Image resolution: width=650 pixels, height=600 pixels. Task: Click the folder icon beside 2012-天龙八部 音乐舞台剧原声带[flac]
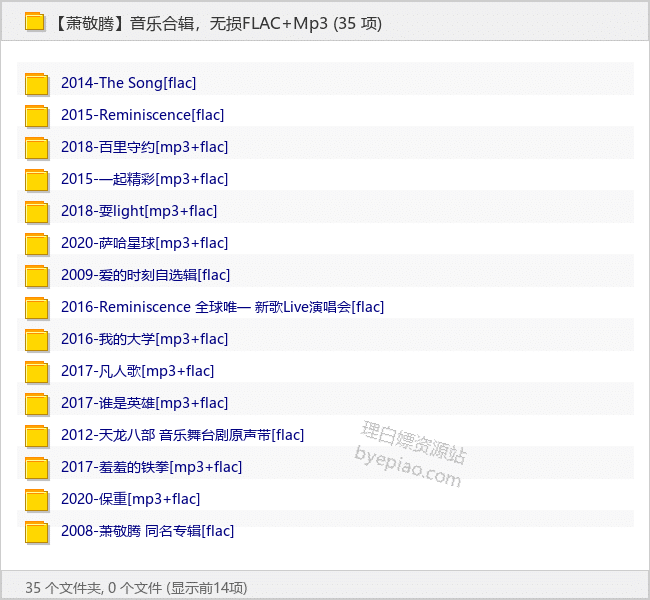pyautogui.click(x=37, y=437)
